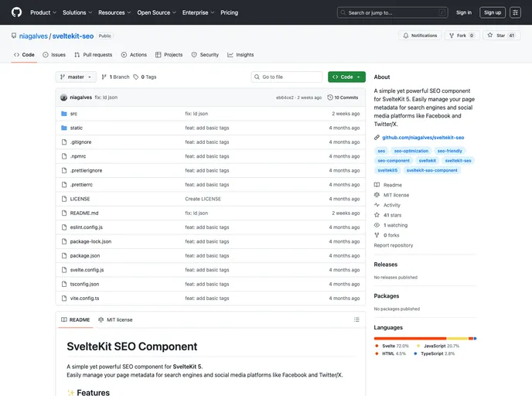Viewport: 532px width, 396px height.
Task: Switch to the Pull requests tab
Action: (x=94, y=55)
